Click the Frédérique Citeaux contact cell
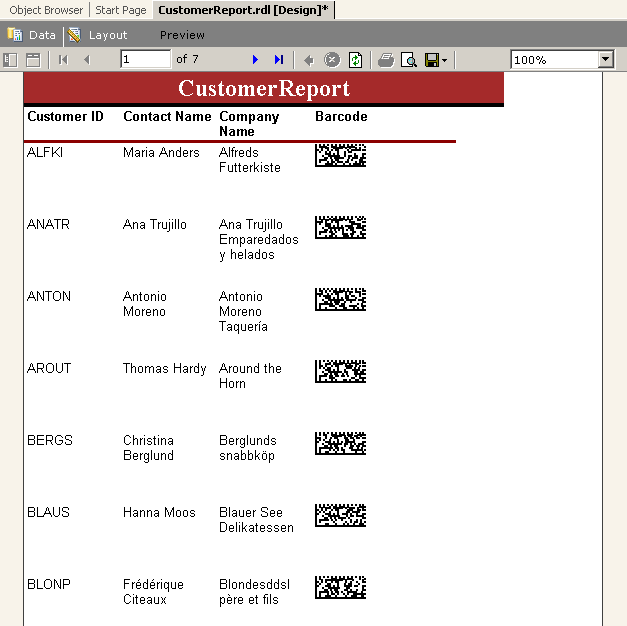The image size is (627, 626). [153, 592]
